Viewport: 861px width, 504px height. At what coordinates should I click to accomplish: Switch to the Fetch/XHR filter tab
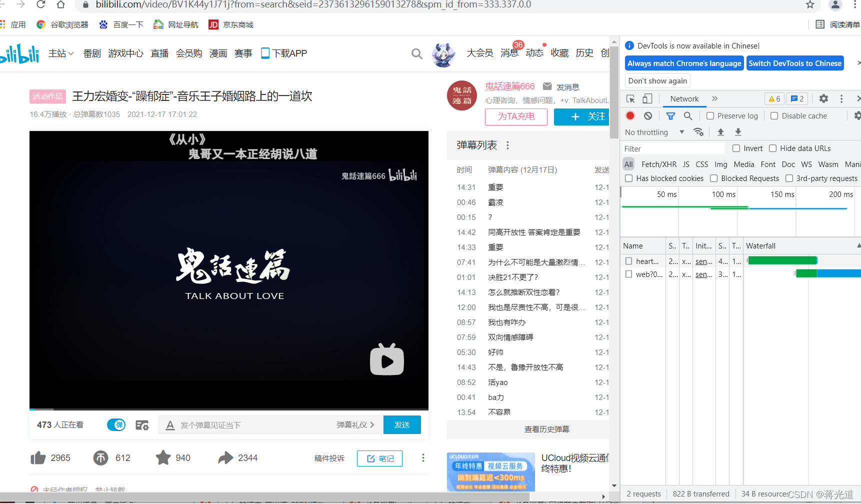point(658,164)
